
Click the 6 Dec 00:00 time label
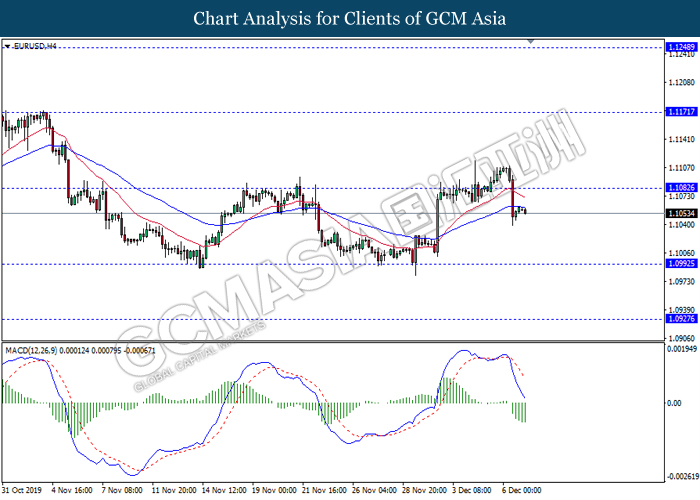pyautogui.click(x=521, y=490)
